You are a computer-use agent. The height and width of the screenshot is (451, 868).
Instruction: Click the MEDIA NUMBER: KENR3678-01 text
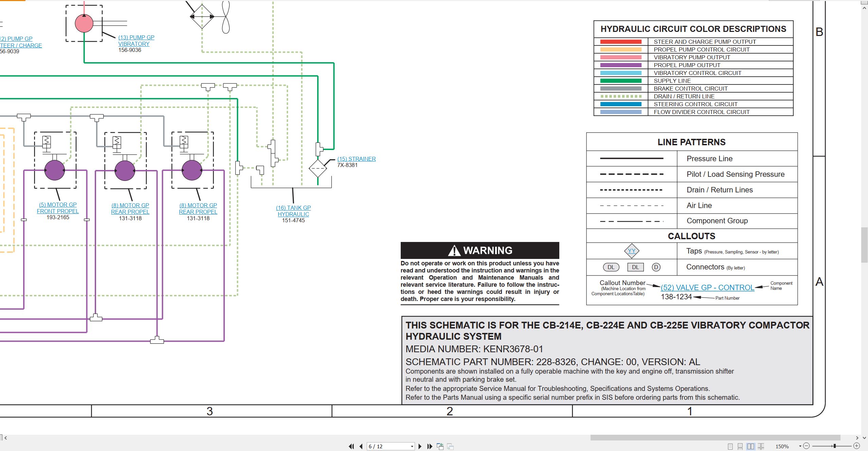474,349
